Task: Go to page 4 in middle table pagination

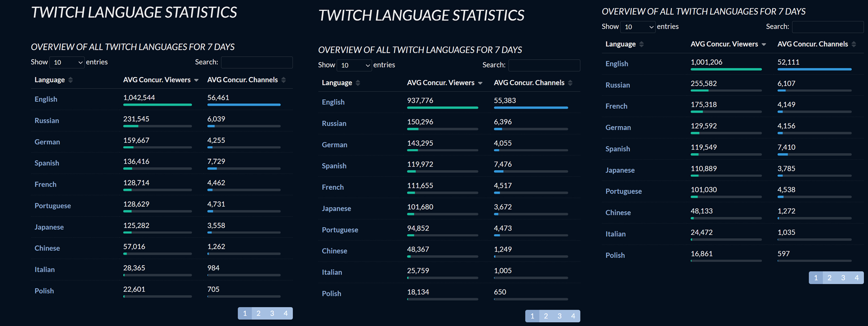Action: (x=573, y=316)
